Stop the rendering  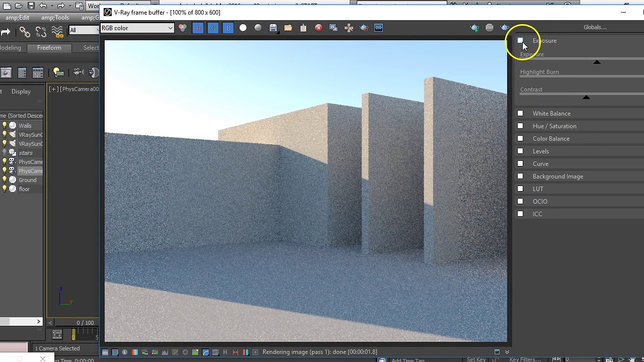pos(490,28)
